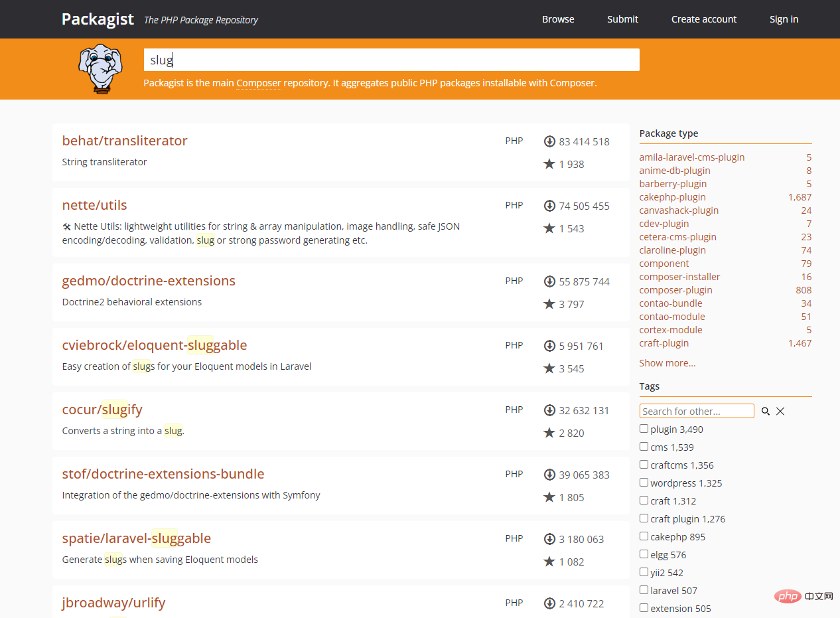Screen dimensions: 840x618
Task: Open the cviebrock/eloquent-sluggable package
Action: tap(155, 345)
